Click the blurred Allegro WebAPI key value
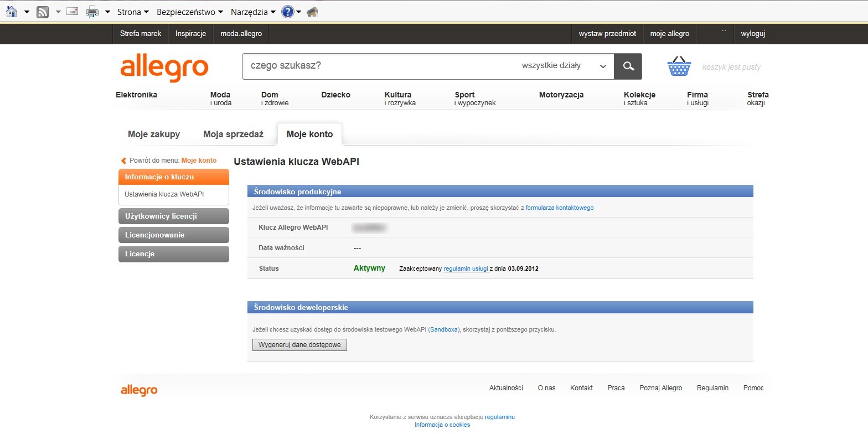Viewport: 868px width, 434px height. (x=369, y=228)
